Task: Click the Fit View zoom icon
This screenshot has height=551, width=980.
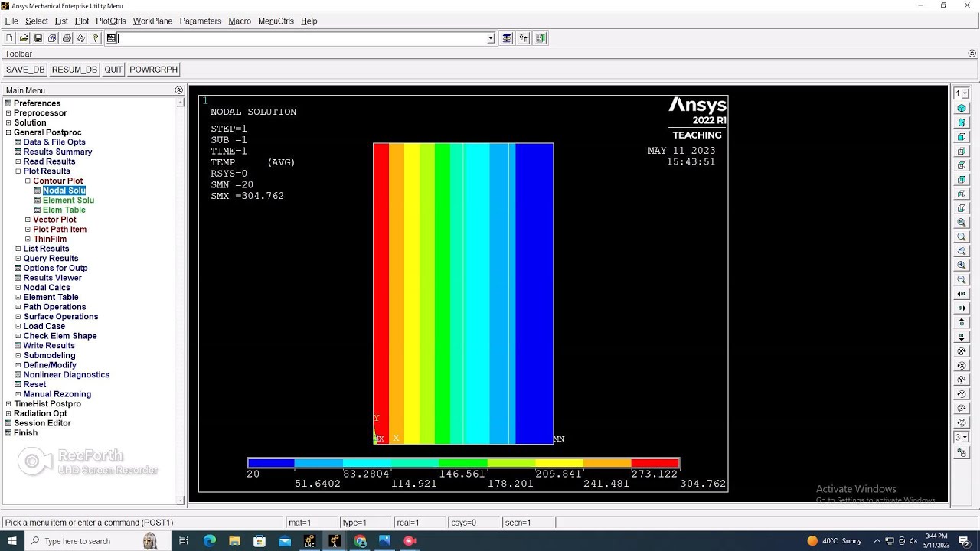Action: click(x=962, y=223)
